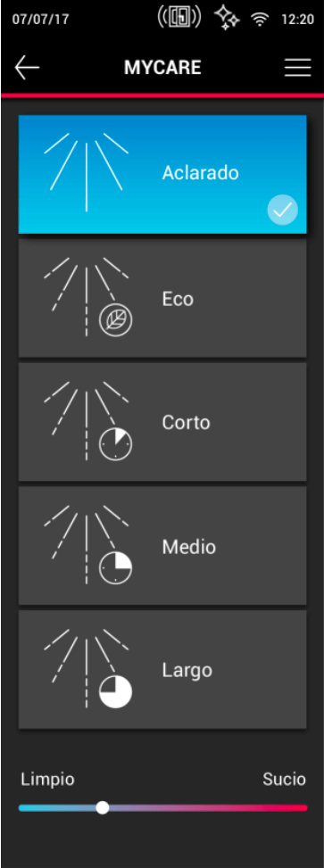Open the hamburger menu

tap(298, 68)
